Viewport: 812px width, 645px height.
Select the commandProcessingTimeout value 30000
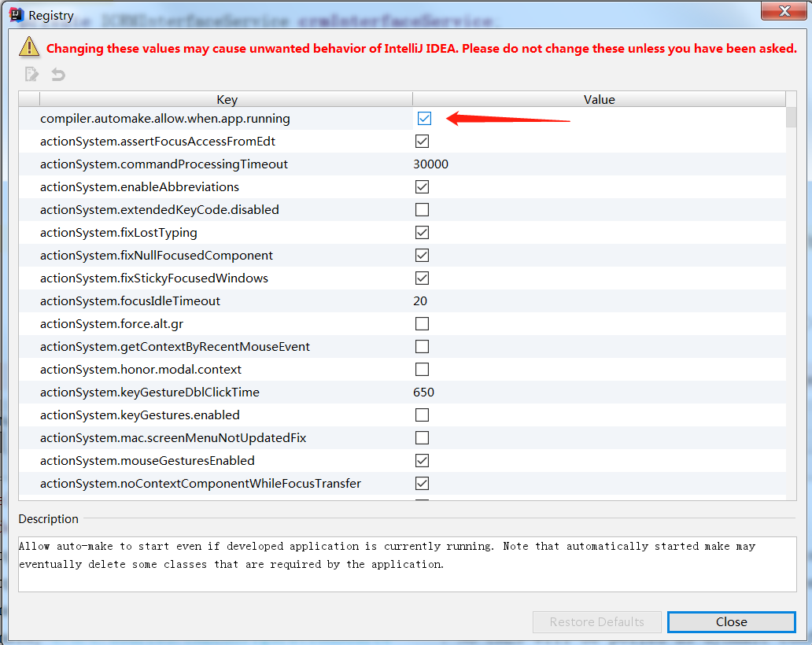coord(431,164)
